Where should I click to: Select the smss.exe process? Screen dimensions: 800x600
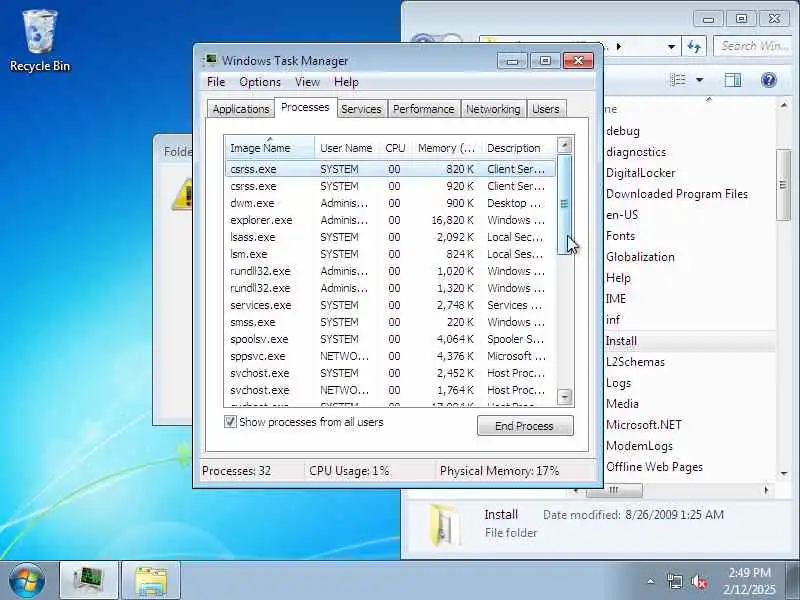point(390,322)
